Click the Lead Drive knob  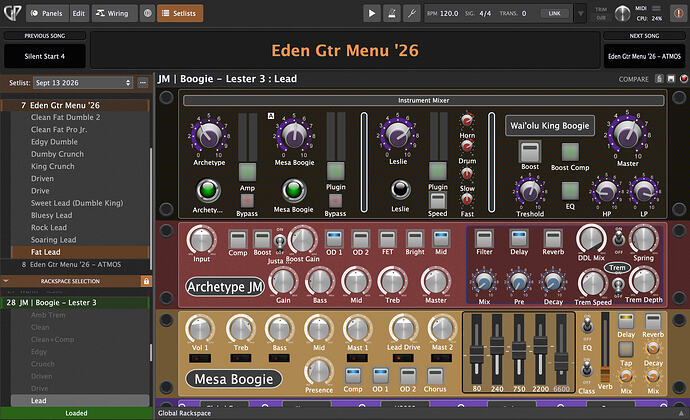[x=403, y=329]
